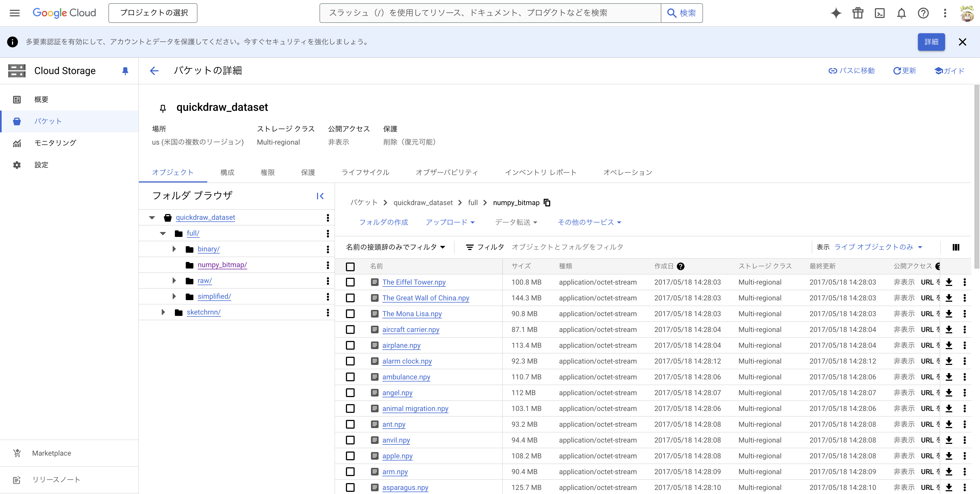Switch to the 権限 tab
Screen dimensions: 980x494
coord(267,172)
